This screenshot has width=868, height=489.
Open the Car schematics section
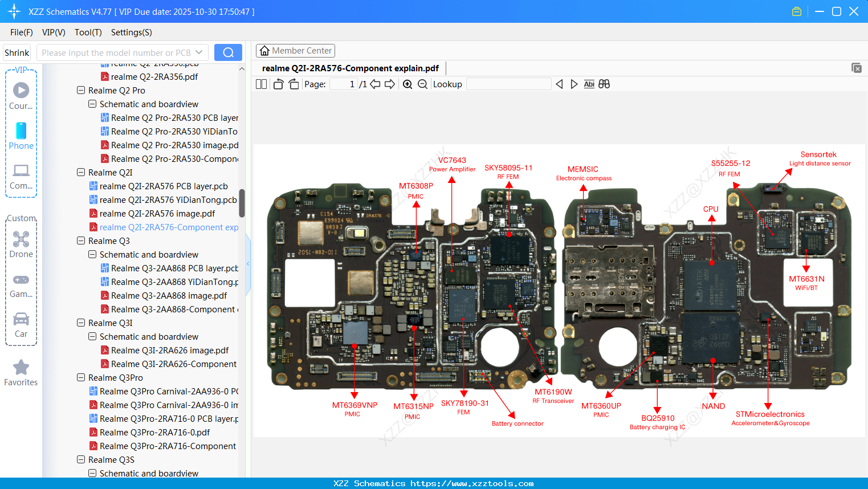(21, 324)
